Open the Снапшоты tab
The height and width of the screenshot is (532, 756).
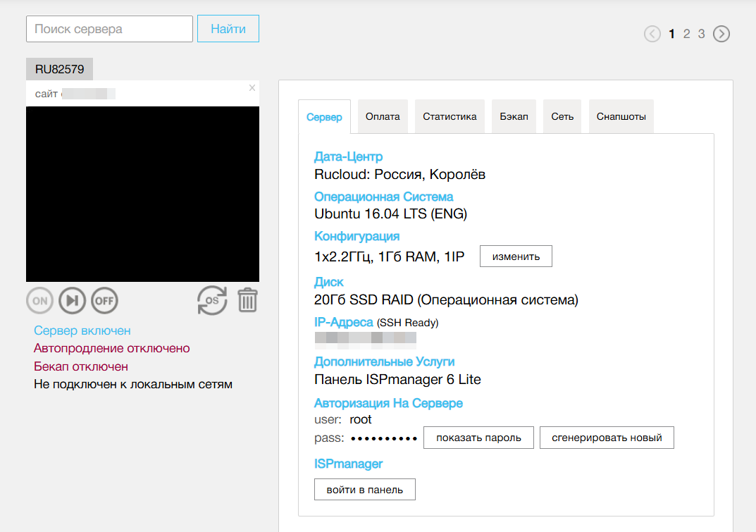pyautogui.click(x=621, y=117)
